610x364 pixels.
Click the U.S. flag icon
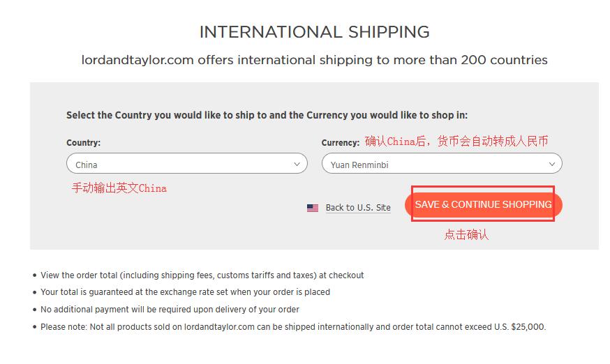[313, 208]
